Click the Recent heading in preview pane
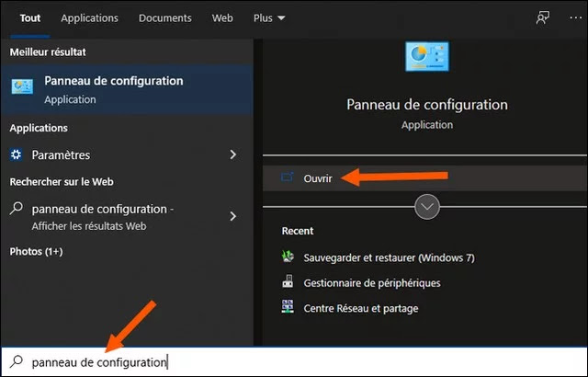This screenshot has width=588, height=377. [x=298, y=231]
